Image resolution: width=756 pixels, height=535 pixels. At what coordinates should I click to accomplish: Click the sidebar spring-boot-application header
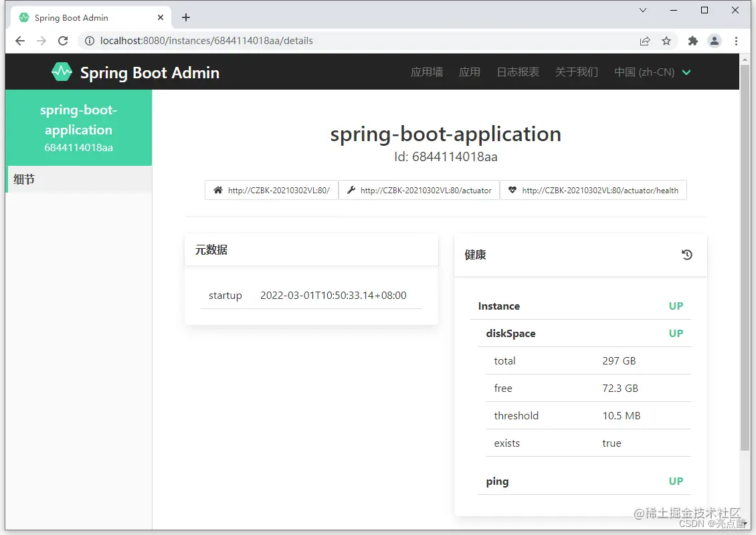coord(78,128)
